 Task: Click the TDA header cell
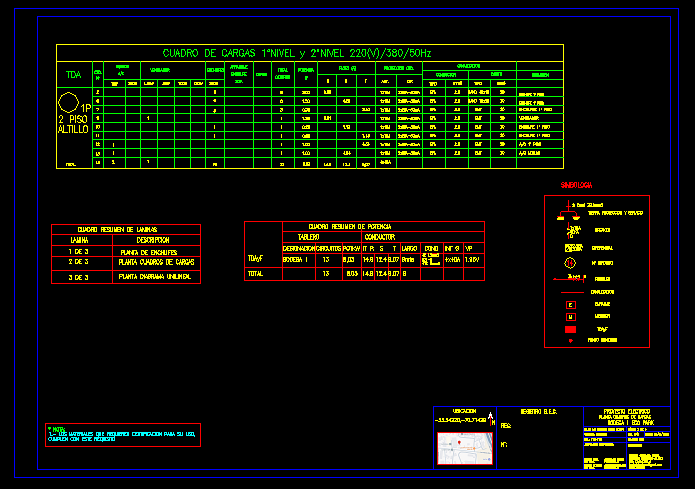coord(74,74)
